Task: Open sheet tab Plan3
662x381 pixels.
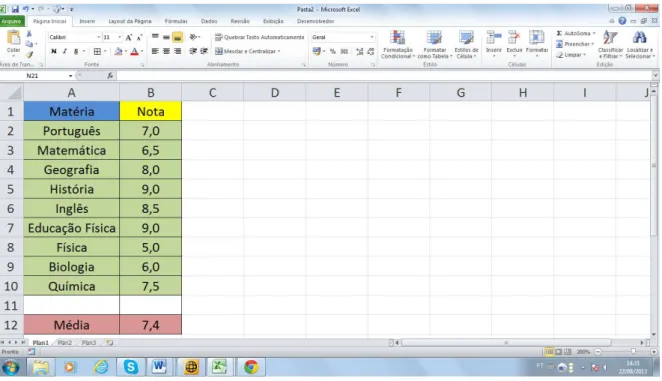Action: [x=89, y=343]
